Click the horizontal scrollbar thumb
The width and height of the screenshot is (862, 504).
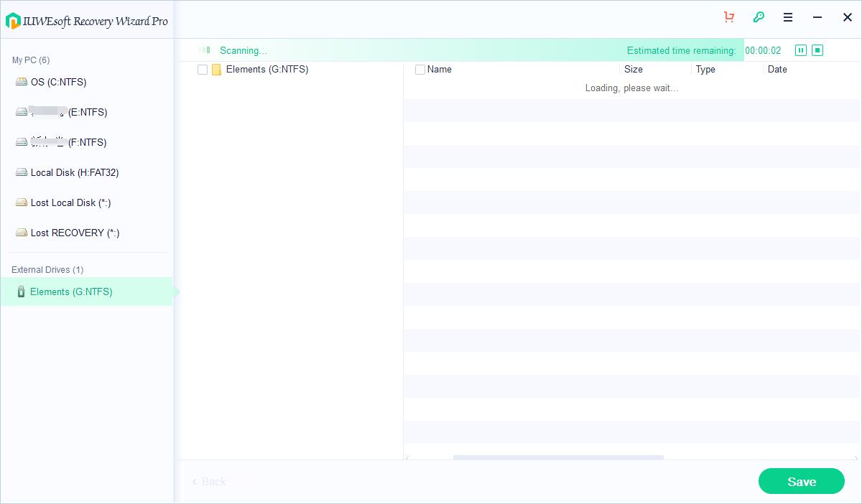pyautogui.click(x=558, y=457)
